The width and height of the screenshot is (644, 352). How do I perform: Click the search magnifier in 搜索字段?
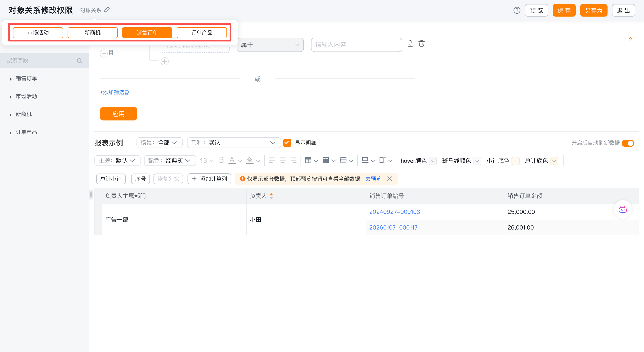(79, 61)
